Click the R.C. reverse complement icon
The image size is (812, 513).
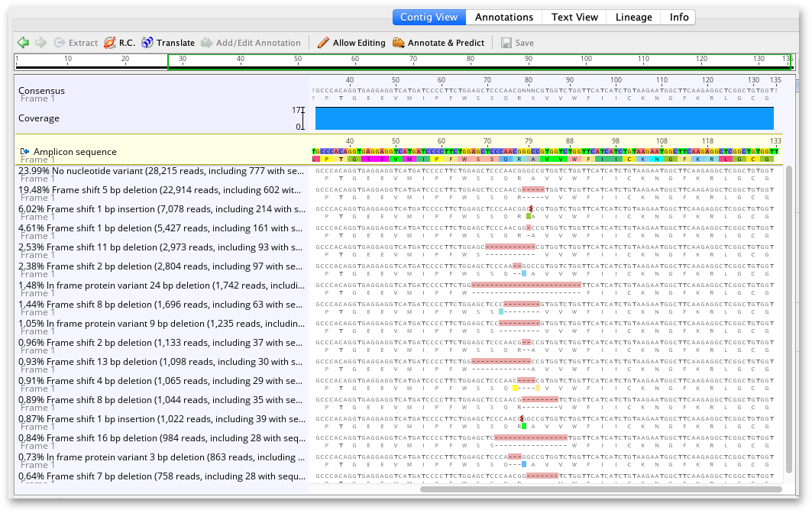click(x=110, y=43)
